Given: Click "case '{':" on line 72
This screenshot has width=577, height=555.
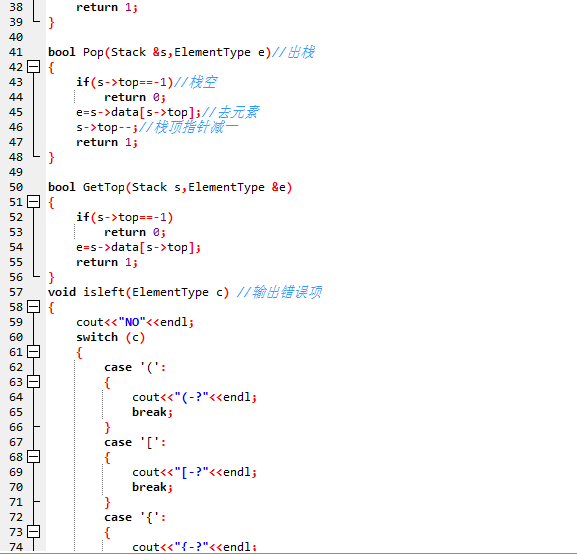Looking at the screenshot, I should pos(135,517).
